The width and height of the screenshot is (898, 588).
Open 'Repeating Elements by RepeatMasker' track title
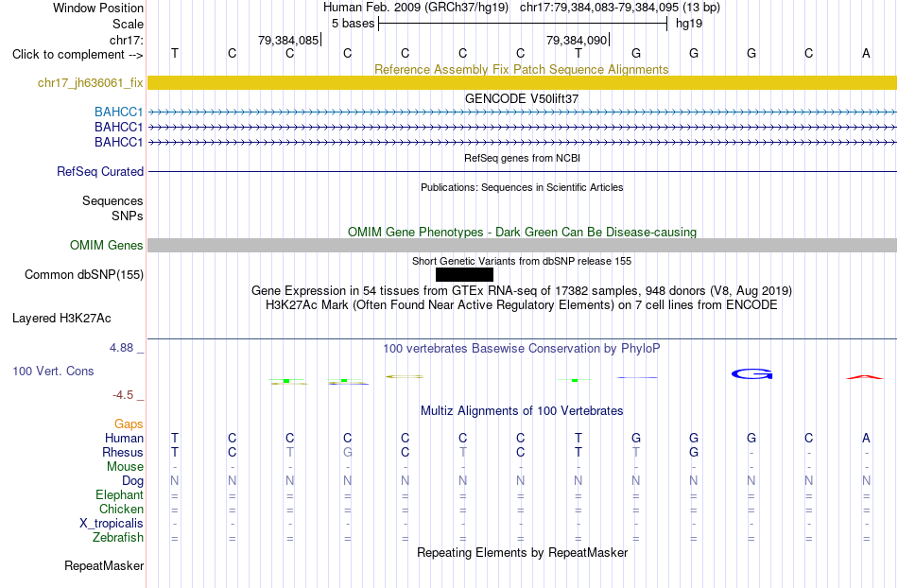tap(523, 552)
